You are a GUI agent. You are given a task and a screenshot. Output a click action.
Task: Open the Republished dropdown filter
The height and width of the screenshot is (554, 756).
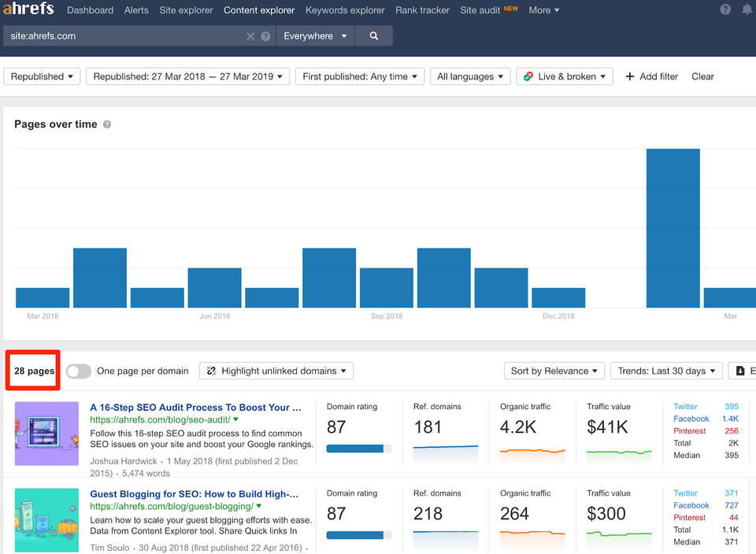click(x=43, y=76)
